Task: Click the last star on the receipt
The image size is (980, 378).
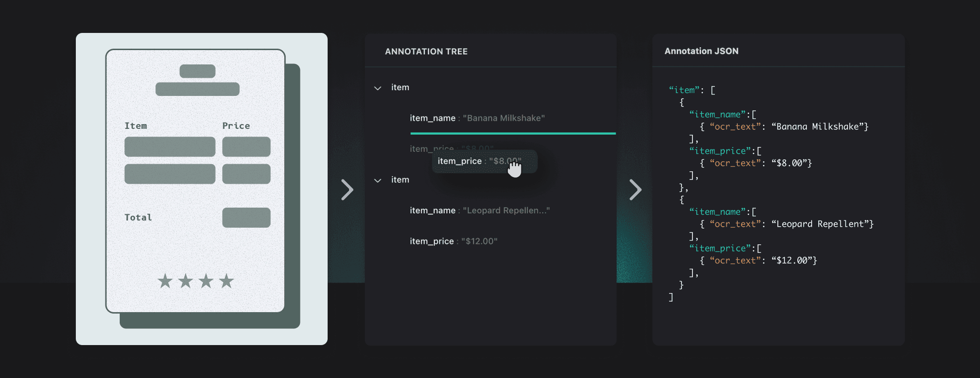Action: (227, 281)
